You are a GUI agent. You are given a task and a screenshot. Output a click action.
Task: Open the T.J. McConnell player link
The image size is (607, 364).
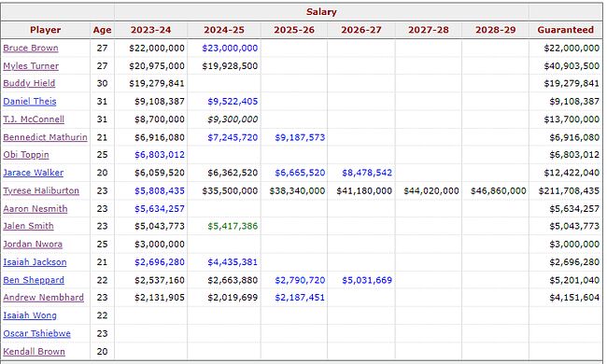[34, 119]
